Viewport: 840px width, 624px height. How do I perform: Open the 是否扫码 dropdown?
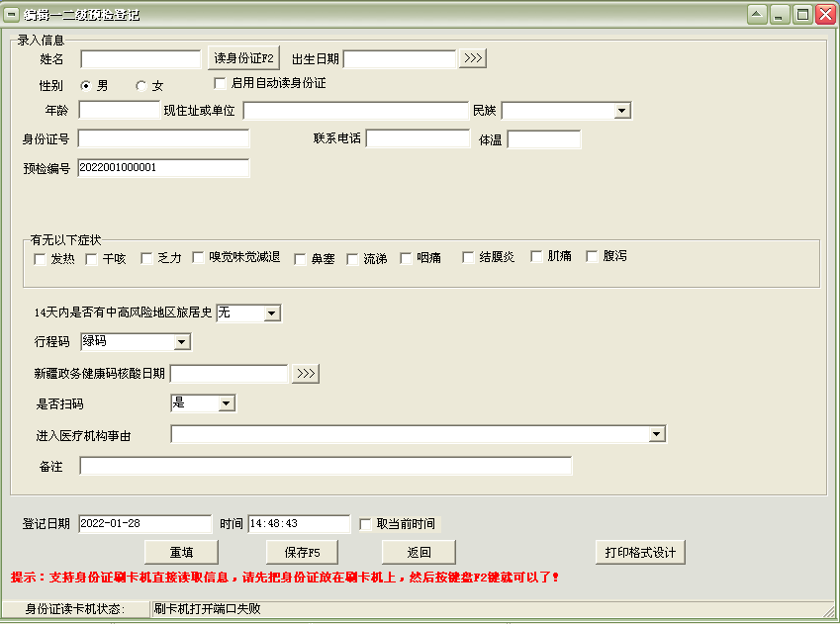pyautogui.click(x=226, y=403)
